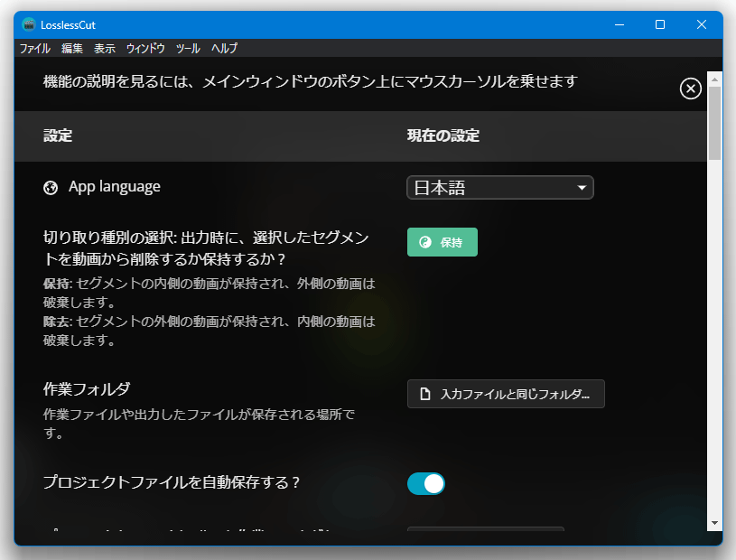This screenshot has height=560, width=736.
Task: Click the scrollbar up arrow
Action: click(x=714, y=79)
